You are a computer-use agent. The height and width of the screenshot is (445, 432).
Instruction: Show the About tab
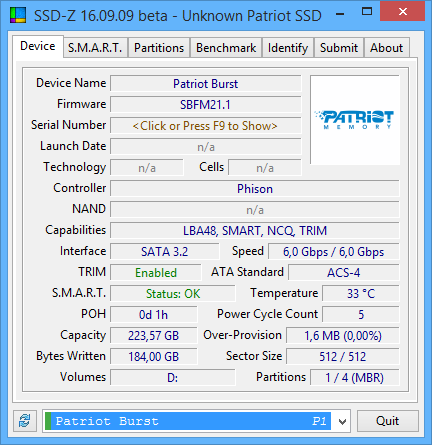click(x=387, y=48)
